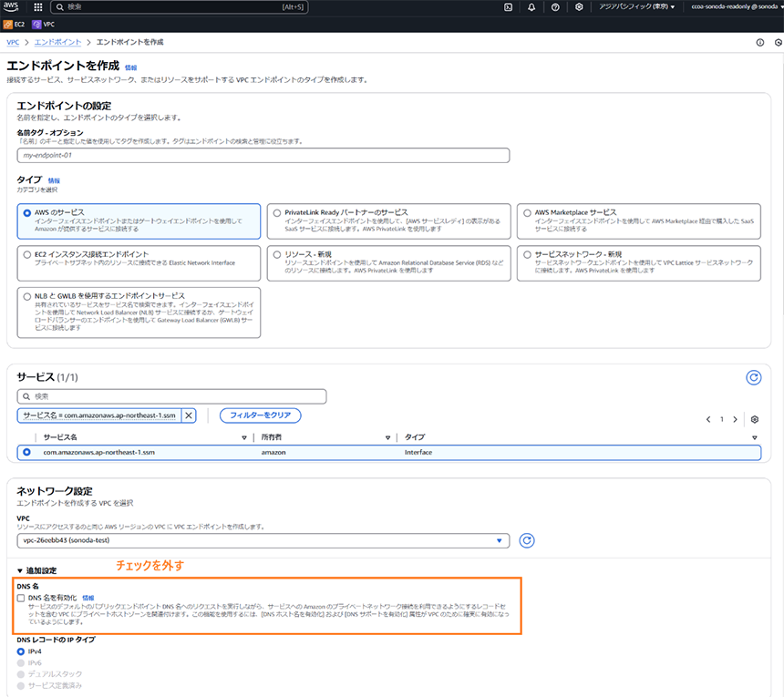Open 情報 link beside エンドポイントを作成 title
This screenshot has height=697, width=784.
(130, 68)
